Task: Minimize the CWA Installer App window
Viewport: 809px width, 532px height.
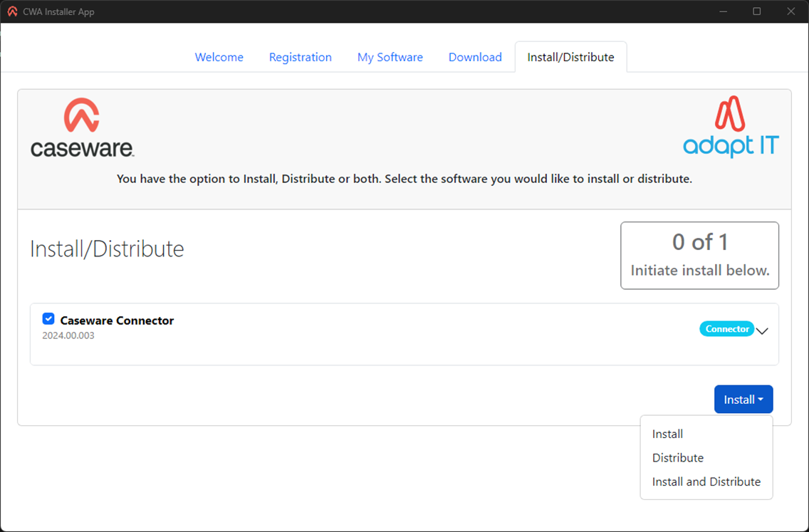Action: click(723, 11)
